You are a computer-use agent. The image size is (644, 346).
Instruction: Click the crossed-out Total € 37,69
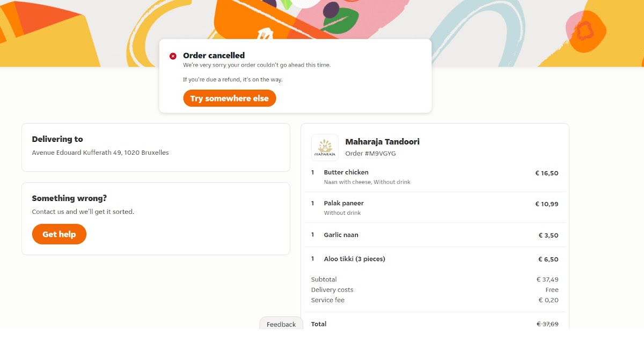[547, 324]
